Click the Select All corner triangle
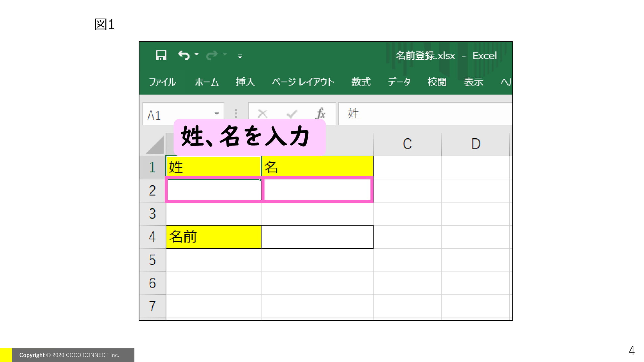 tap(155, 145)
